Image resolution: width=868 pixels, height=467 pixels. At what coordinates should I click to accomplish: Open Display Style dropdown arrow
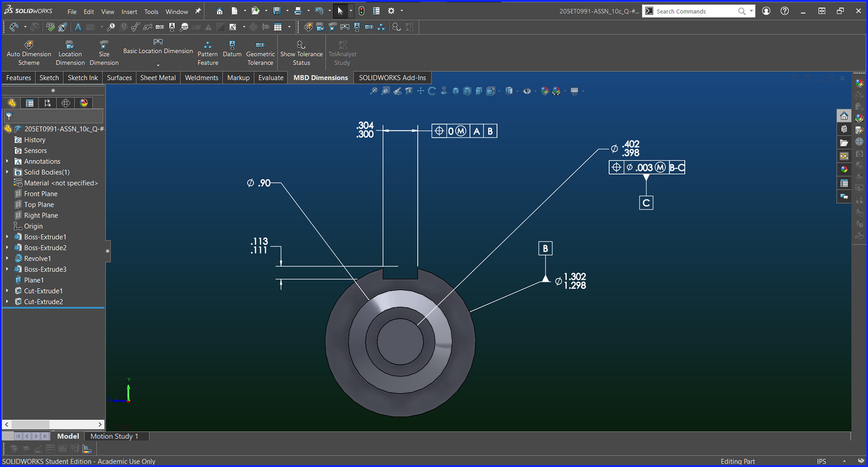(x=517, y=91)
